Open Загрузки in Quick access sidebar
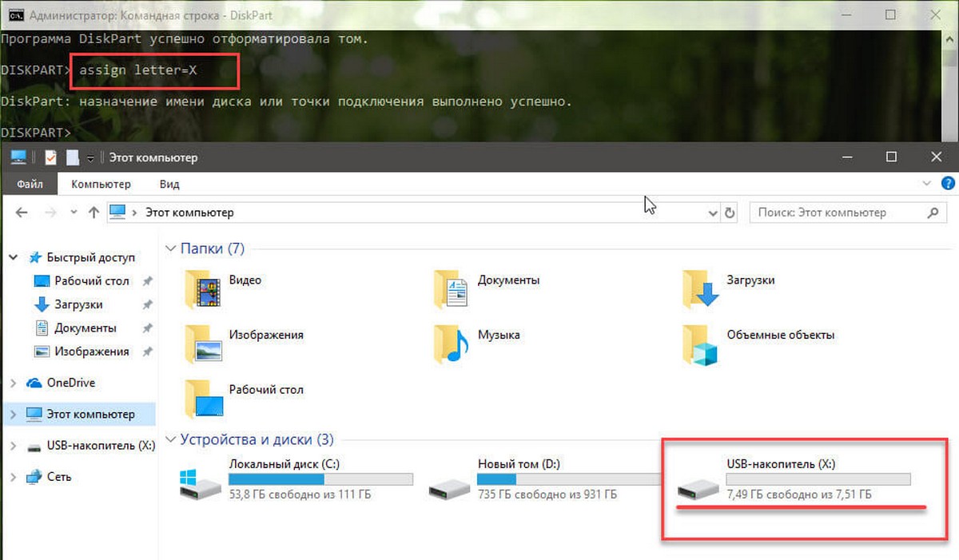Screen dimensions: 959x560 click(x=78, y=304)
